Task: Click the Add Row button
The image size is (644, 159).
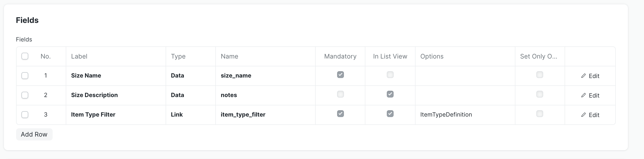Action: tap(34, 134)
